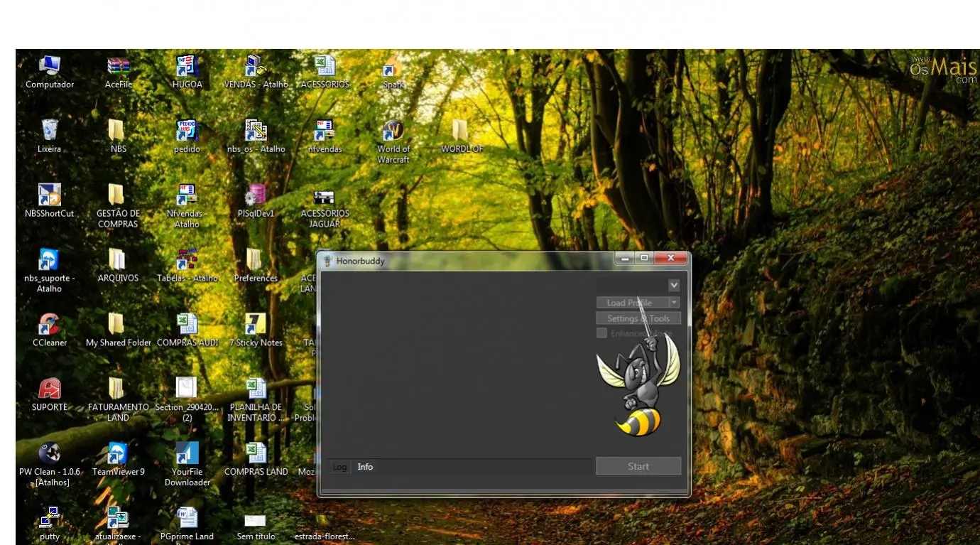This screenshot has width=980, height=545.
Task: Click the Honorbuddy bee title bar icon
Action: click(327, 261)
